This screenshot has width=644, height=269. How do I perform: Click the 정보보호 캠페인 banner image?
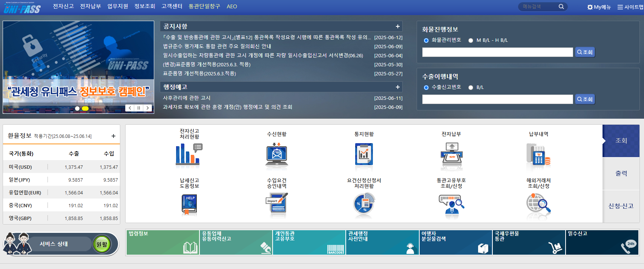point(78,67)
